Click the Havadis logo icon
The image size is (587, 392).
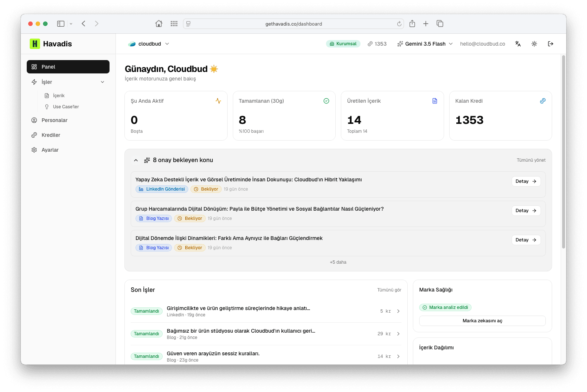(35, 44)
